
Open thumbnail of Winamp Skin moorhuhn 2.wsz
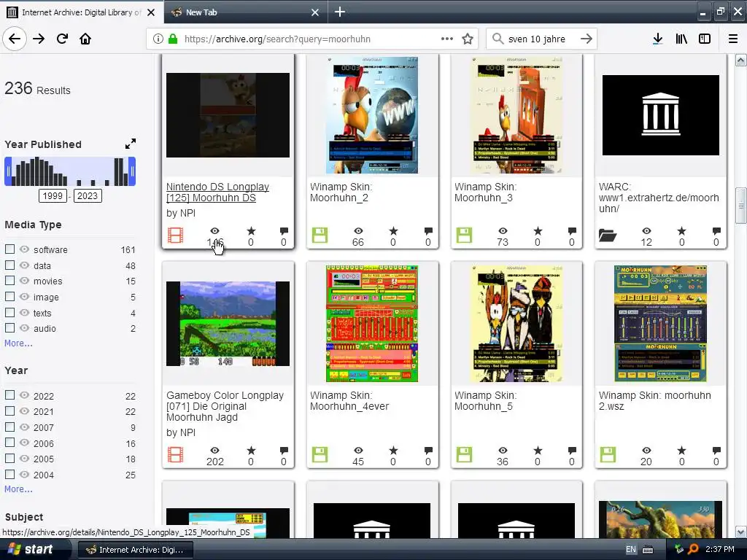(661, 324)
